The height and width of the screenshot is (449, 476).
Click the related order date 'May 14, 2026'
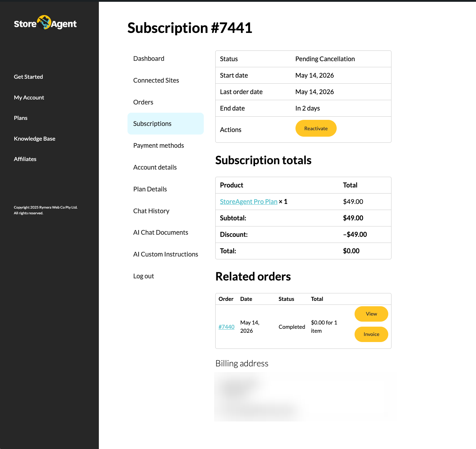[250, 327]
